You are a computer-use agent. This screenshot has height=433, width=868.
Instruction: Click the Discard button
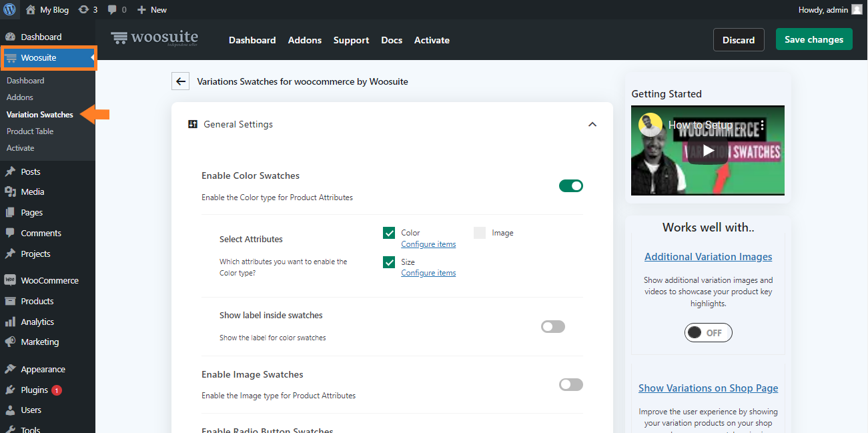pyautogui.click(x=739, y=40)
